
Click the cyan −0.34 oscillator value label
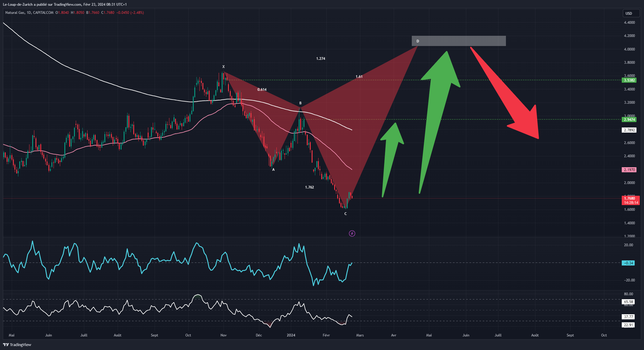click(628, 263)
